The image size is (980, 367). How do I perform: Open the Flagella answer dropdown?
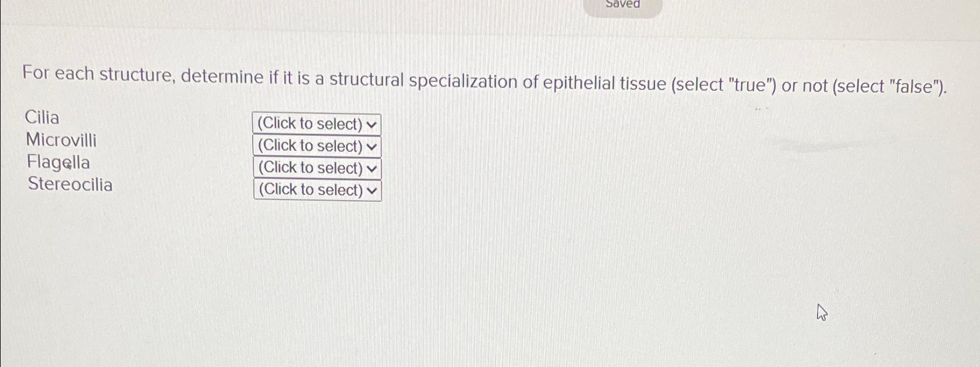click(315, 168)
